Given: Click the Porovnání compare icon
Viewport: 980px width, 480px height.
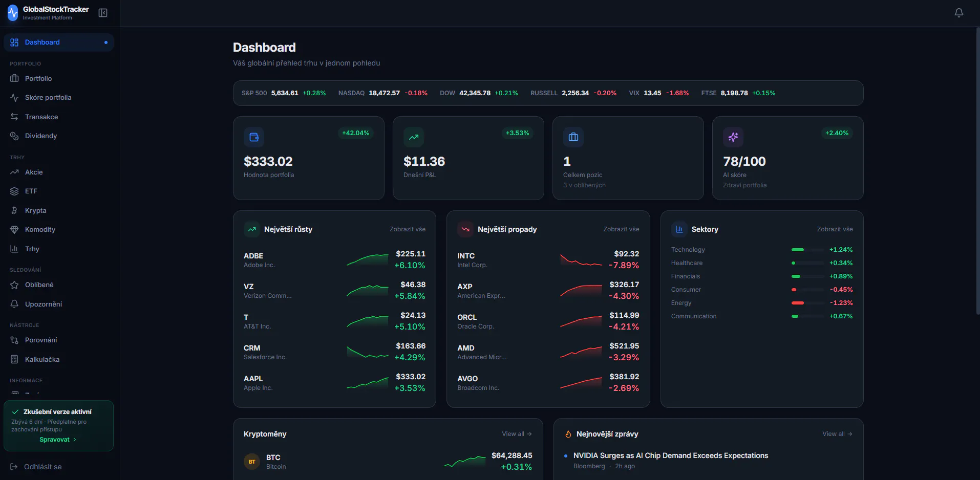Looking at the screenshot, I should tap(14, 340).
